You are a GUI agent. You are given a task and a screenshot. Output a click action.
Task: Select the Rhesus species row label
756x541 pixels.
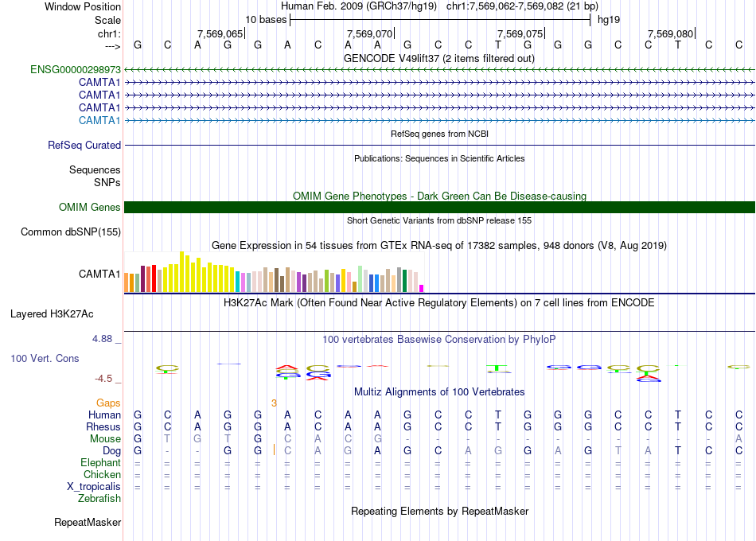(x=103, y=427)
